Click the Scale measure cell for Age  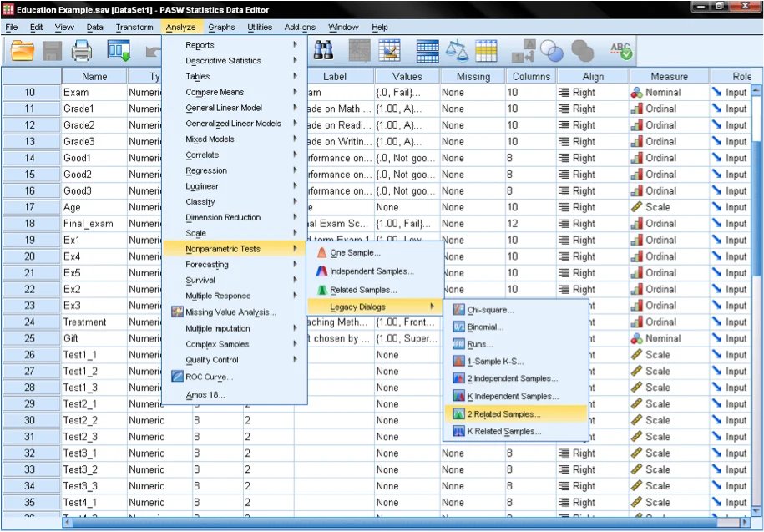click(669, 207)
